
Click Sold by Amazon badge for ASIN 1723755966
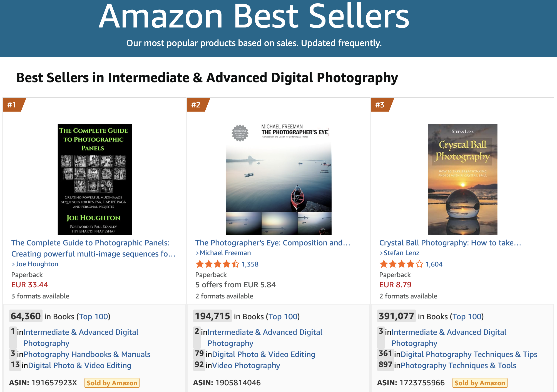[480, 383]
